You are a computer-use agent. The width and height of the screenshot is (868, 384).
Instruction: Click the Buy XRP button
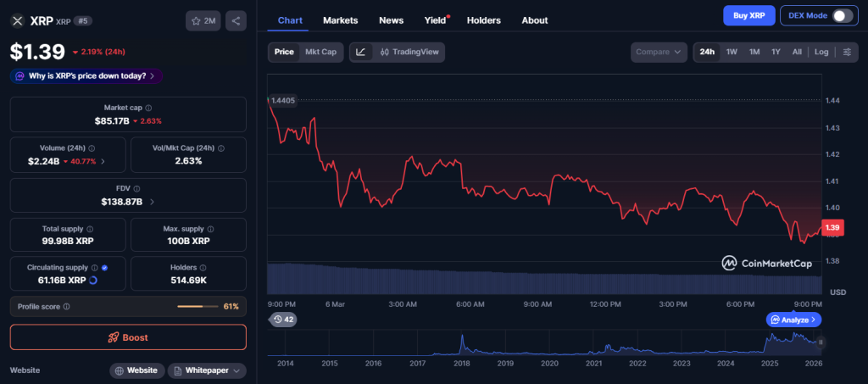(x=748, y=16)
